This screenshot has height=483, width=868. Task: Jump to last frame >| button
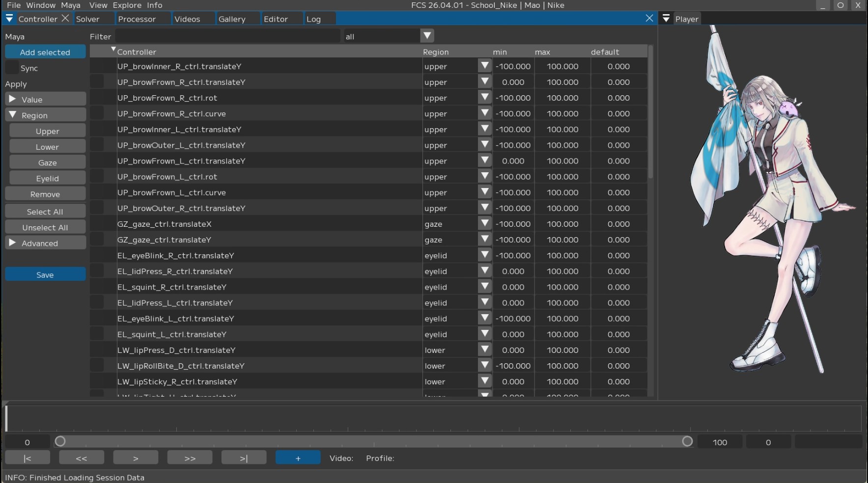[244, 458]
